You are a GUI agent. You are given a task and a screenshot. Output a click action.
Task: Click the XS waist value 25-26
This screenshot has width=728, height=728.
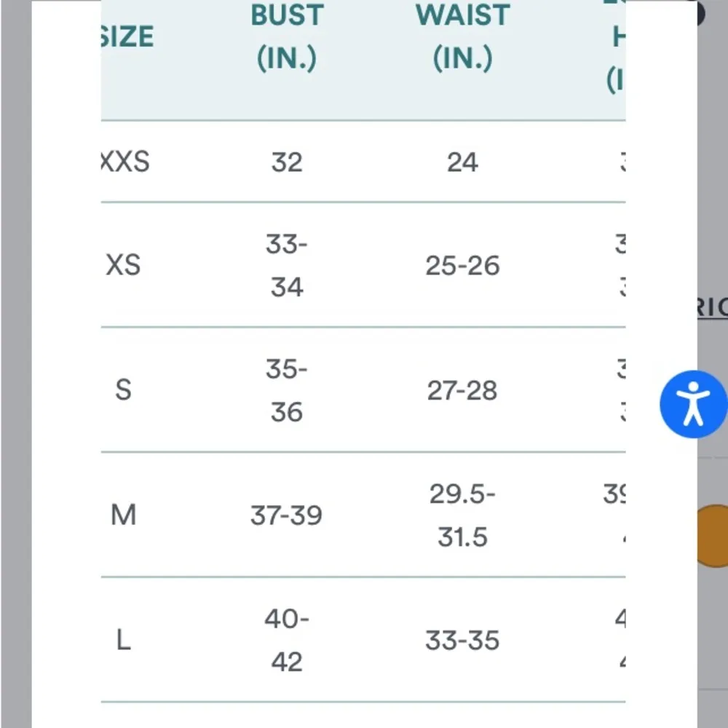[462, 266]
